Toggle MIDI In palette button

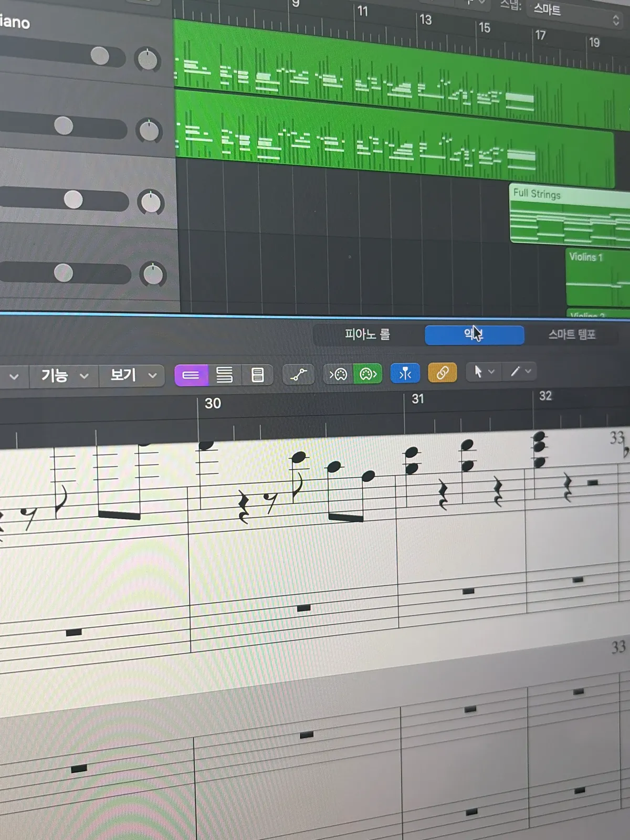click(x=338, y=374)
